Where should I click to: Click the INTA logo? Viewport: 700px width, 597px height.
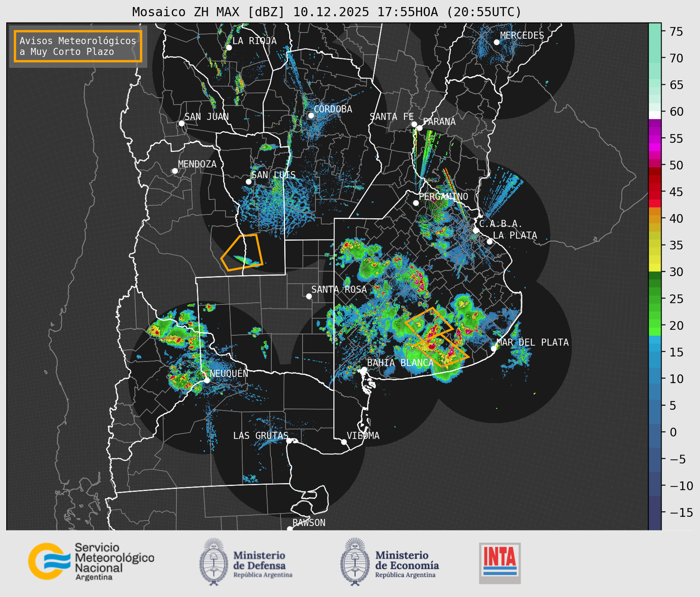click(500, 563)
